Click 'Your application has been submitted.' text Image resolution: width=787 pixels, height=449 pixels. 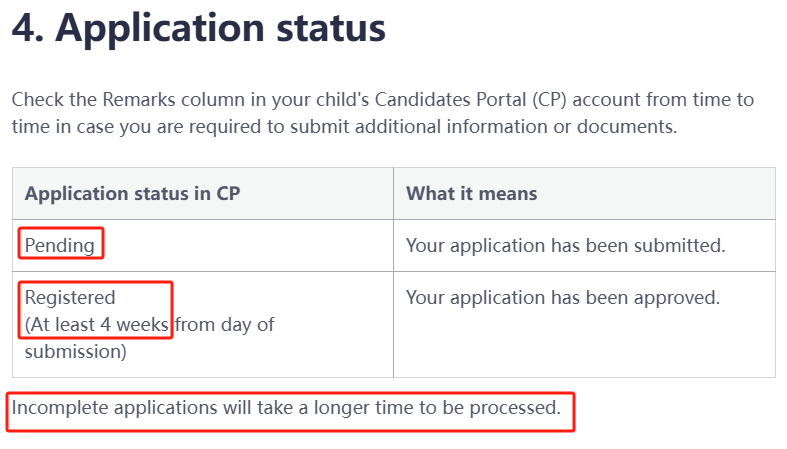(566, 245)
